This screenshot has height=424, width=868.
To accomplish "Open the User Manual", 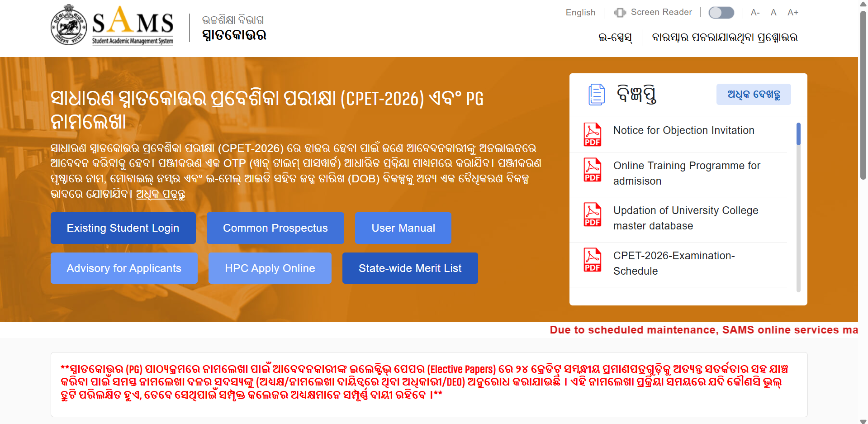I will tap(403, 228).
